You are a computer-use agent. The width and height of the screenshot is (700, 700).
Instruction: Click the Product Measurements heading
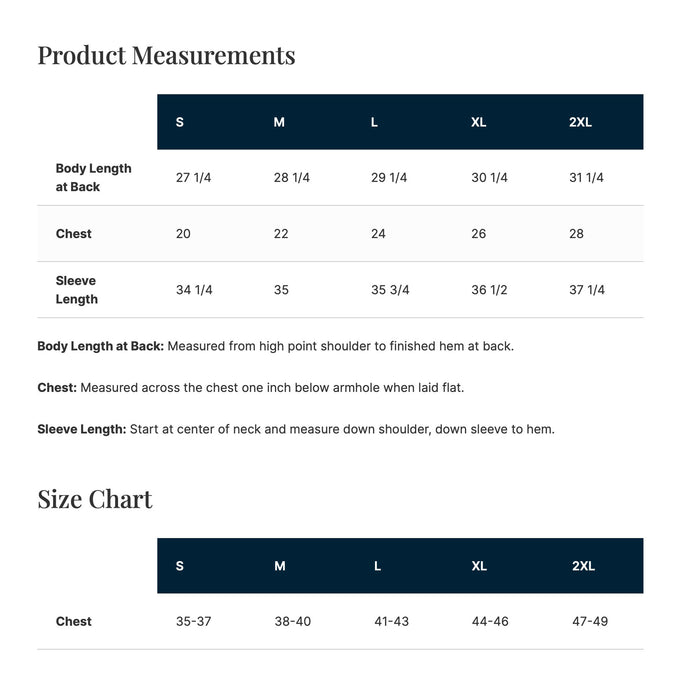[x=166, y=56]
